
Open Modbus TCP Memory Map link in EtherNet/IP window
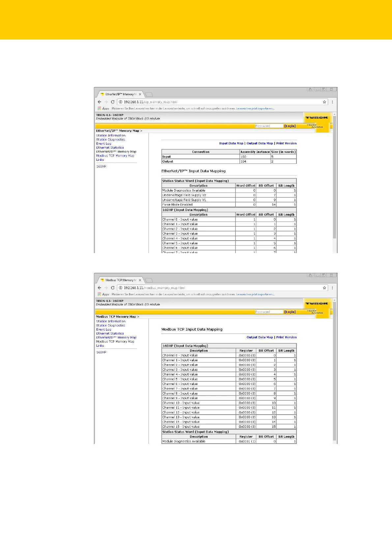115,156
